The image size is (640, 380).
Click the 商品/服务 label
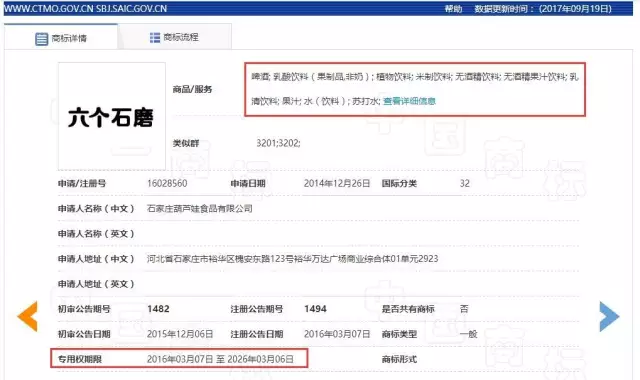(x=192, y=89)
